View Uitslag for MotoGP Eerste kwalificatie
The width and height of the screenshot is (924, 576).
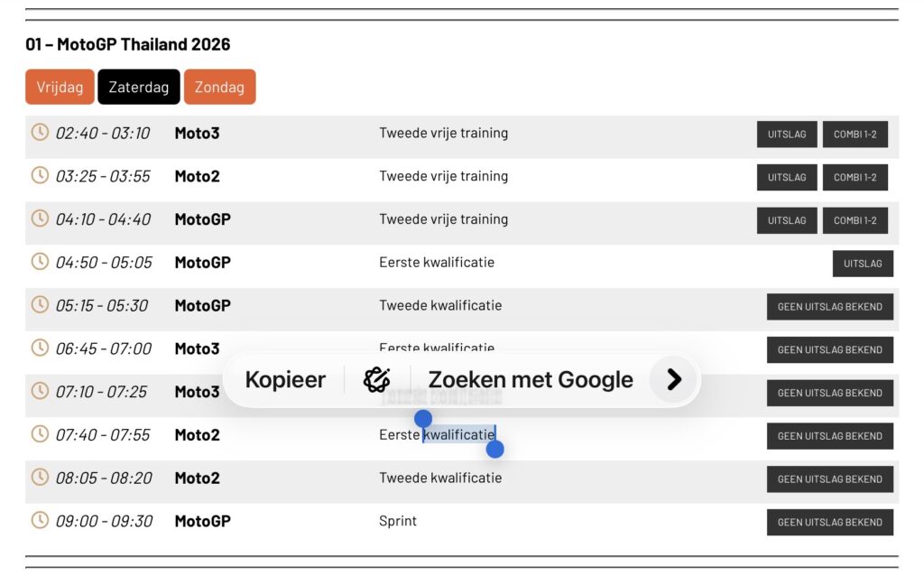tap(863, 264)
